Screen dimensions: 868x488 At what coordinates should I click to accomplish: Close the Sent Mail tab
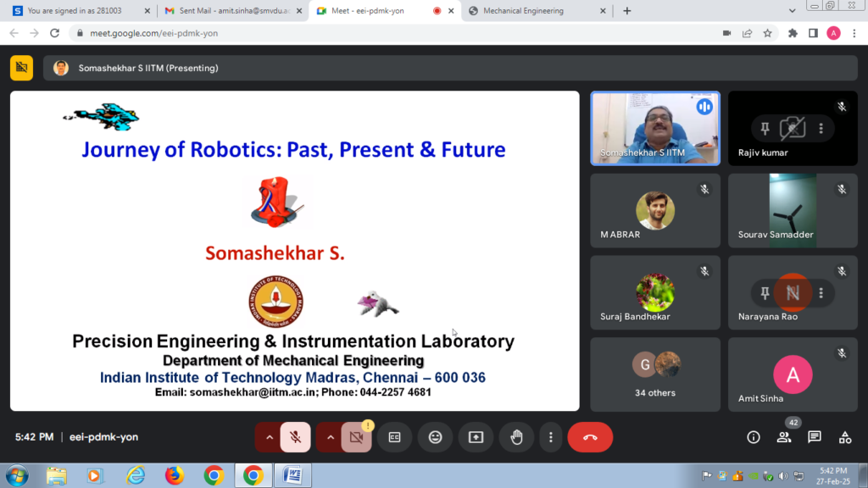(299, 10)
